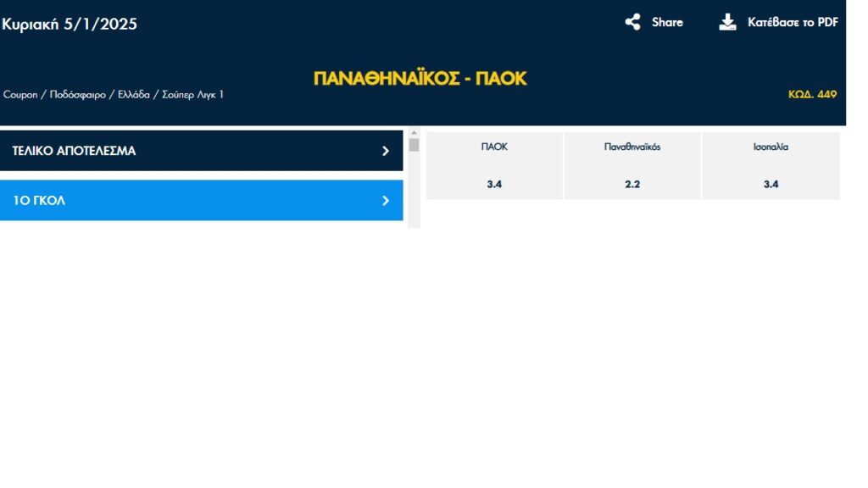Click the Share icon in the header
The height and width of the screenshot is (488, 868).
click(x=632, y=22)
